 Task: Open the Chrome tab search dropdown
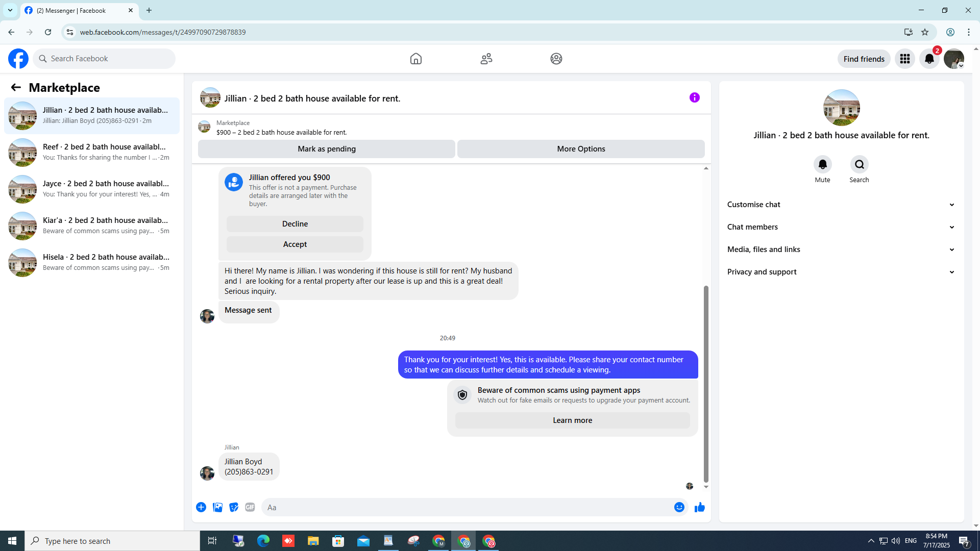pyautogui.click(x=10, y=10)
